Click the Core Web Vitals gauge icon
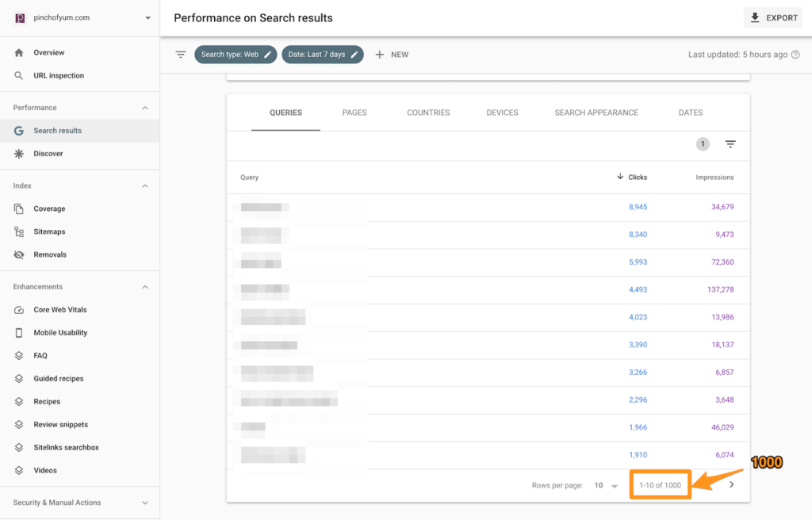812x520 pixels. pyautogui.click(x=19, y=310)
